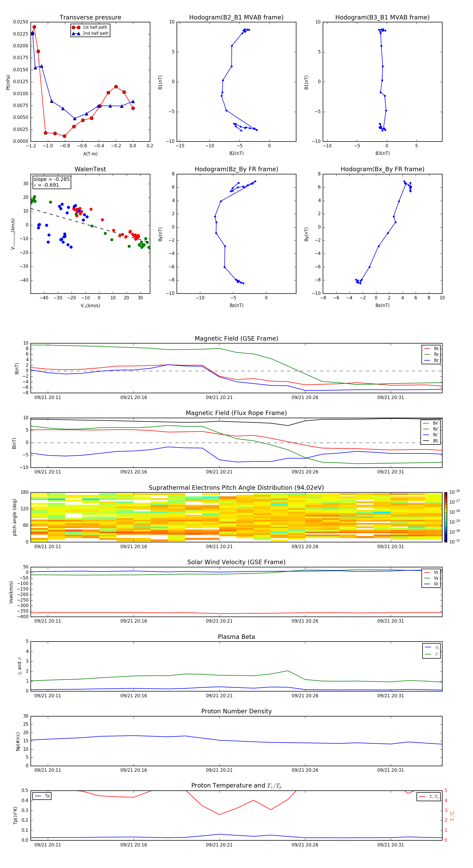Select the green By legend entry

tap(431, 354)
